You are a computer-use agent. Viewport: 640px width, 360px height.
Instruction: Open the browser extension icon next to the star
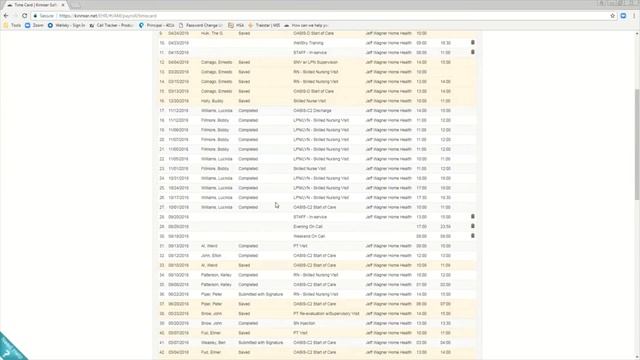pos(623,16)
